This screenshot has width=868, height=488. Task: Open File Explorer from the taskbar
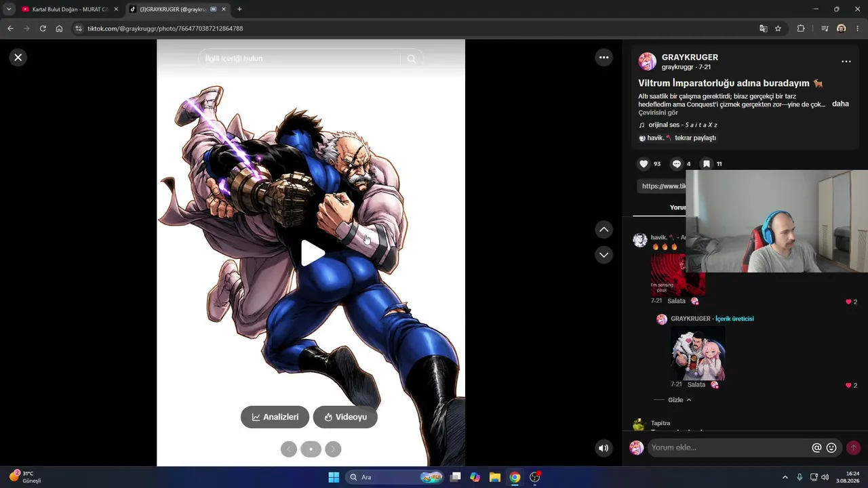point(495,477)
